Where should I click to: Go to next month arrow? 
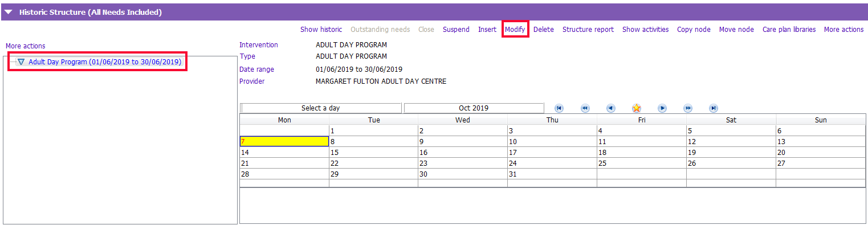click(x=662, y=108)
